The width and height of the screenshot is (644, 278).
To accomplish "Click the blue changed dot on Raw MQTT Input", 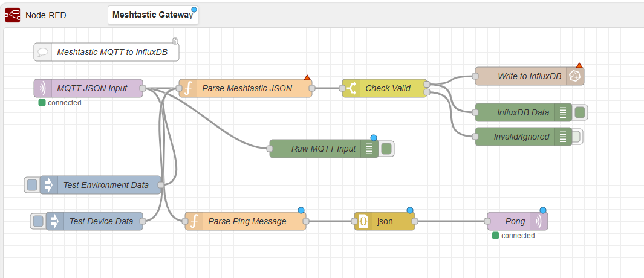I will click(373, 138).
